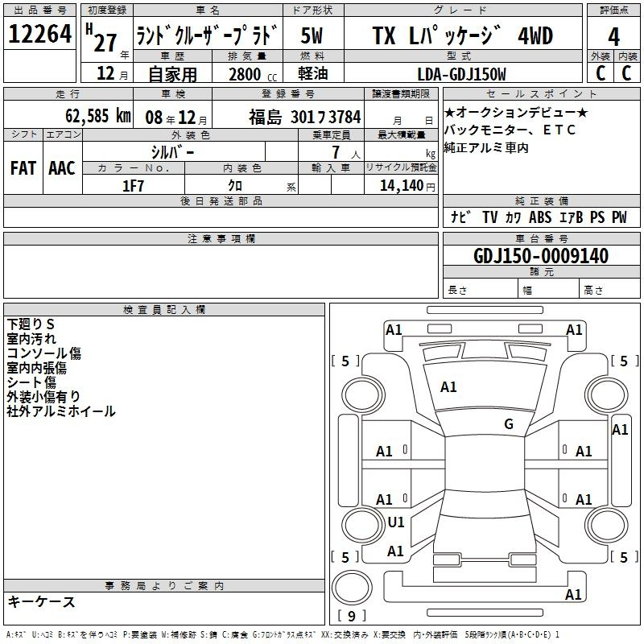Select the inspector note コンソール傷
644x644 pixels.
tap(44, 353)
